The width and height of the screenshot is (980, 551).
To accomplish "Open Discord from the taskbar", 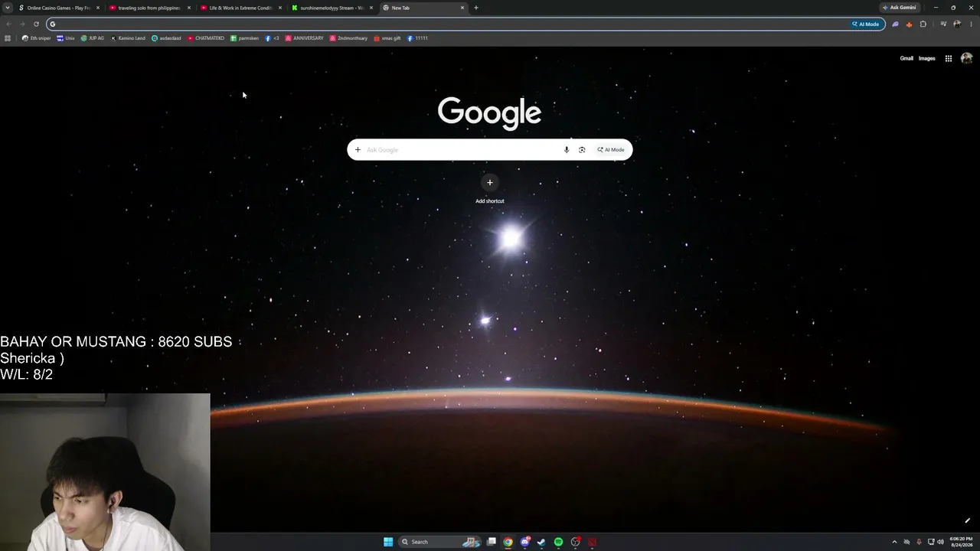I will click(x=525, y=542).
